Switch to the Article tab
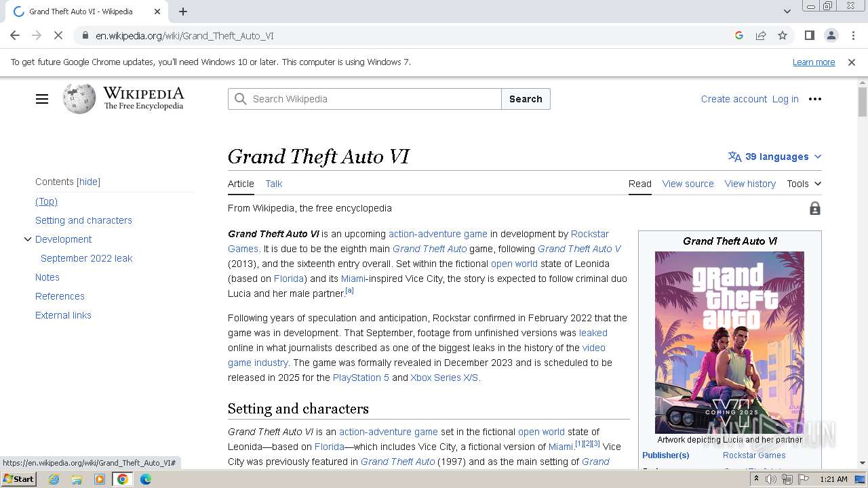 (x=241, y=184)
